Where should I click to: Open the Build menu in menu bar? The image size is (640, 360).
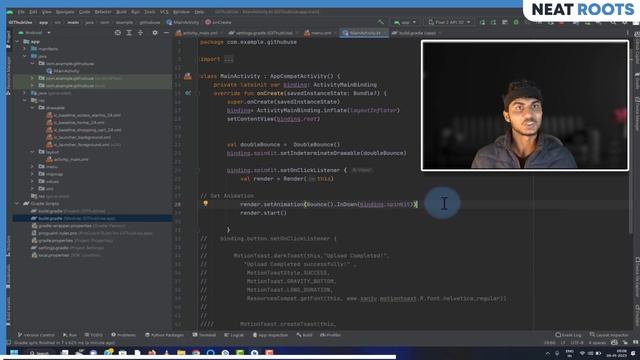[121, 12]
